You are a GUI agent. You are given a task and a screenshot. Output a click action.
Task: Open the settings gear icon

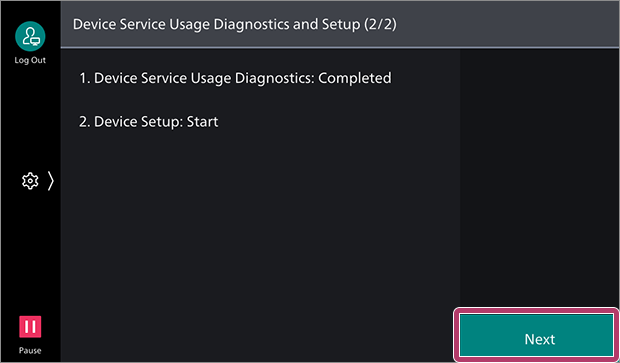point(30,181)
